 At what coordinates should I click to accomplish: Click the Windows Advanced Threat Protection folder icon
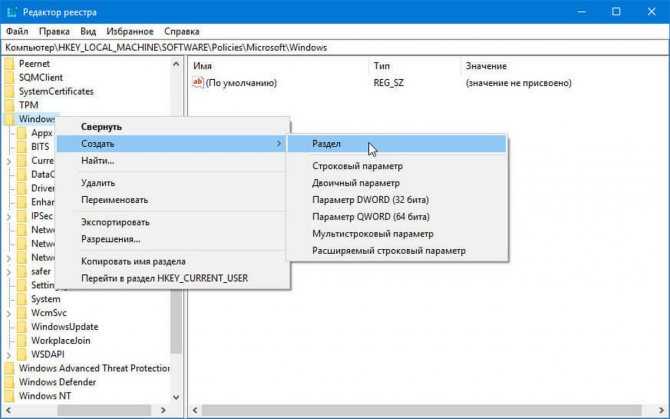coord(9,368)
